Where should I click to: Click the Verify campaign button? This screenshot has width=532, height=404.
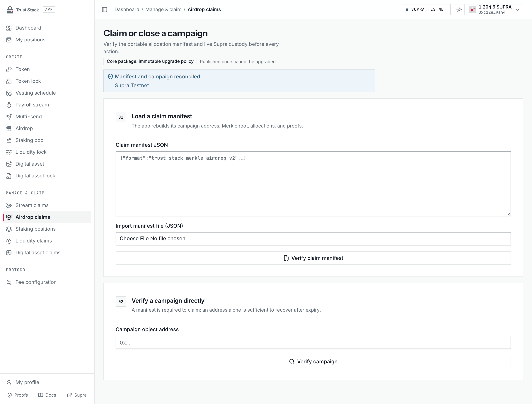[x=313, y=361]
